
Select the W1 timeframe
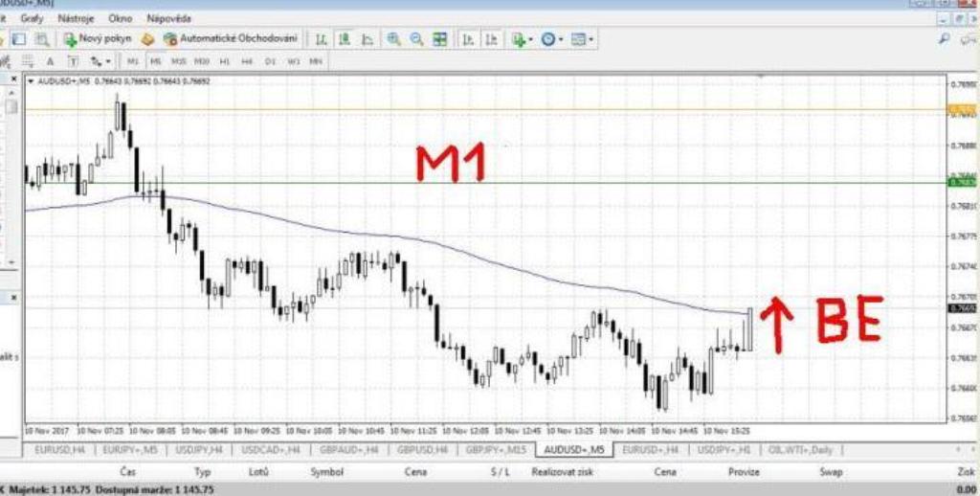tap(293, 61)
